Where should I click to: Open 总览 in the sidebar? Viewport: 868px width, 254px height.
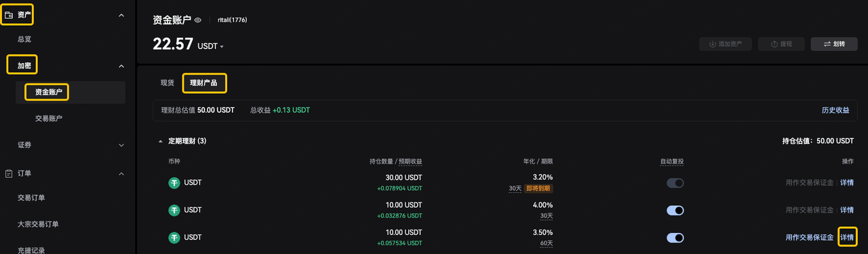pos(24,39)
